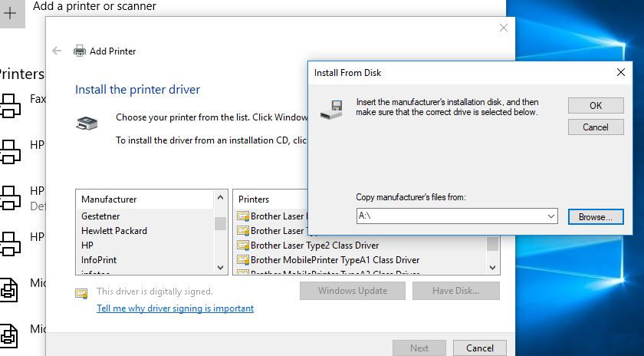Click the greyed Have Disk... button
The width and height of the screenshot is (644, 356).
coord(456,291)
